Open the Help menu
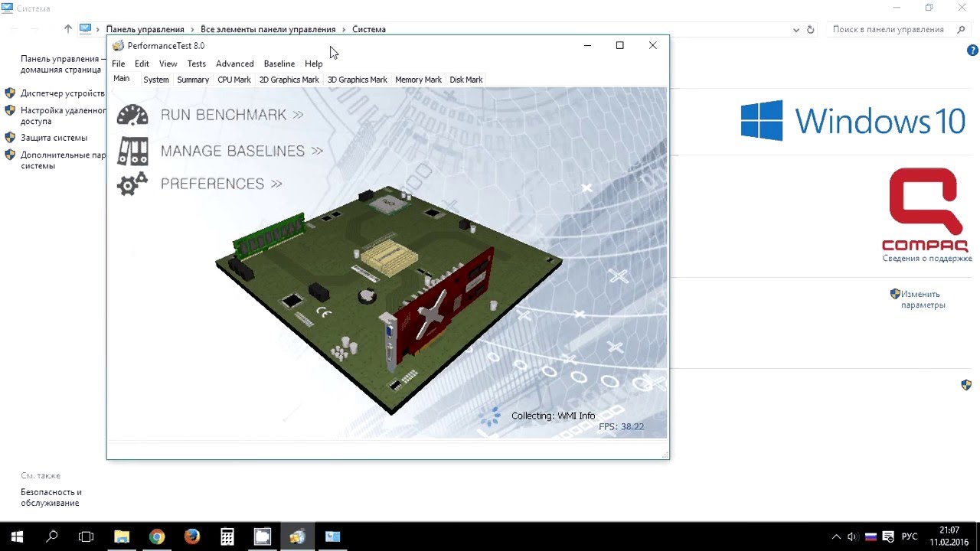The image size is (980, 551). pos(314,64)
